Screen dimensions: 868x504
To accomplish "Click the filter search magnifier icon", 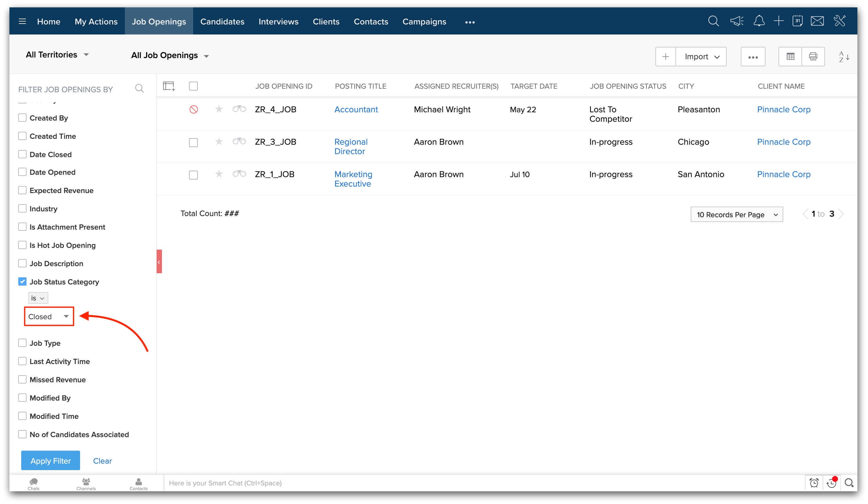I will point(139,89).
